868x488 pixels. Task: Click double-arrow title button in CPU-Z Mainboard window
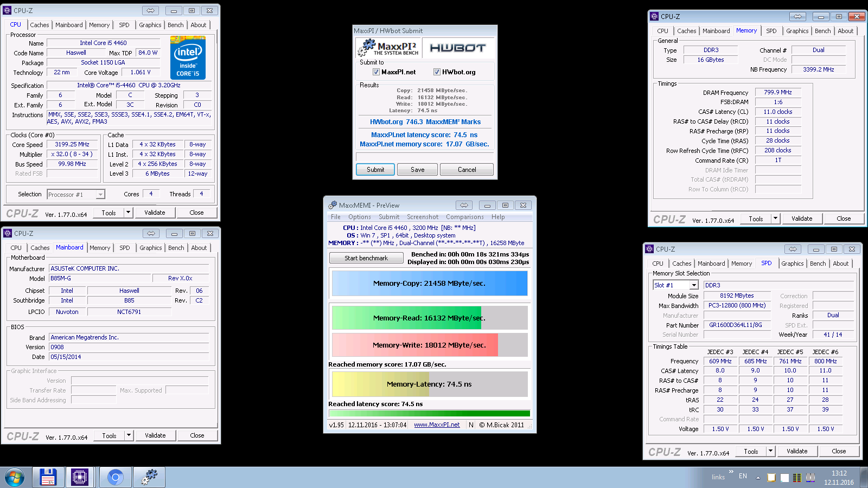coord(151,233)
